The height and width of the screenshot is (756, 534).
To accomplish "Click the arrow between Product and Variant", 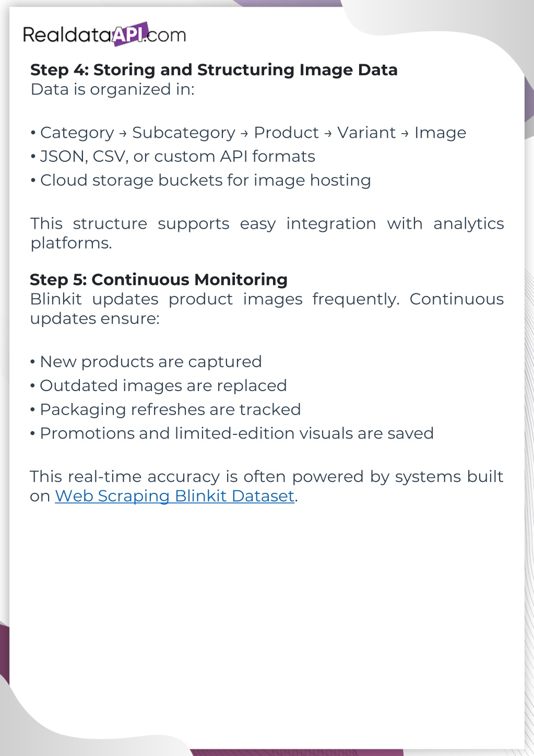I will (328, 134).
